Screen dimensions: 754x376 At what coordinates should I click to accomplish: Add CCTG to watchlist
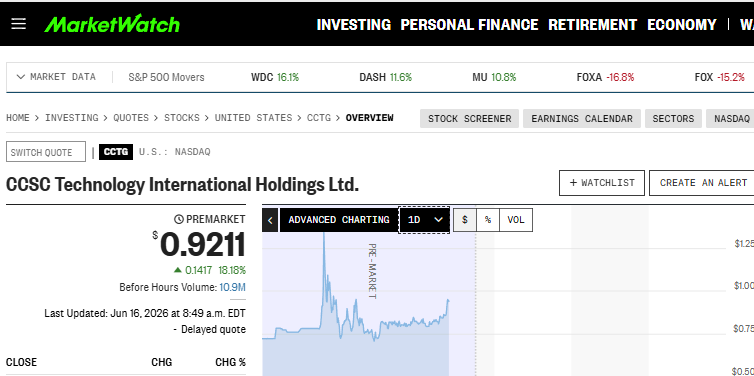pos(602,183)
